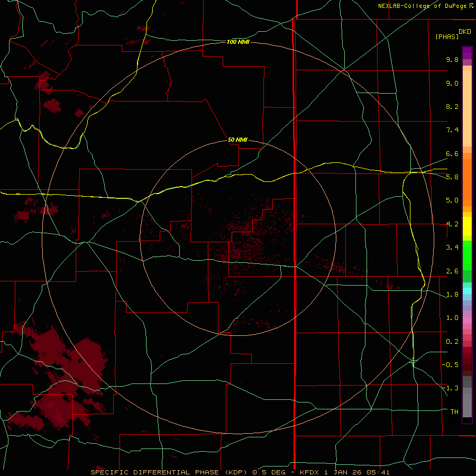476x476 pixels.
Task: Click the "1 JAN 26 05:41" timestamp
Action: coord(356,472)
